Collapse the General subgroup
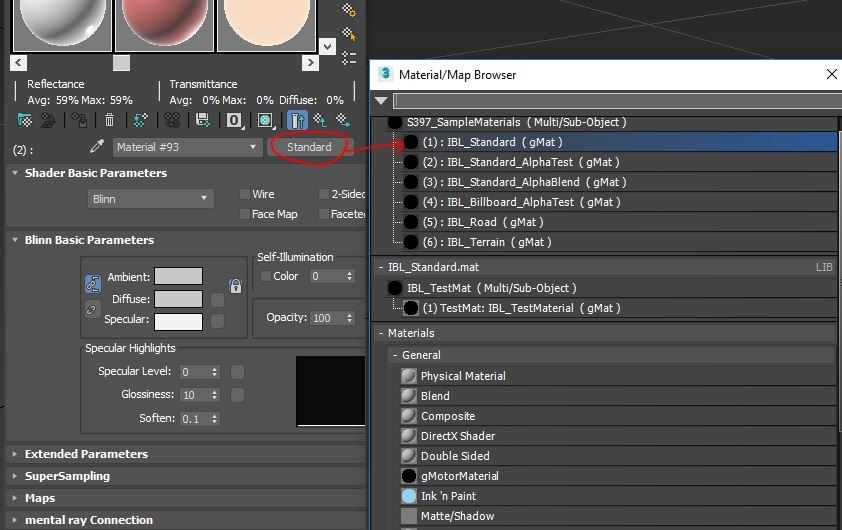Image resolution: width=842 pixels, height=530 pixels. (395, 355)
